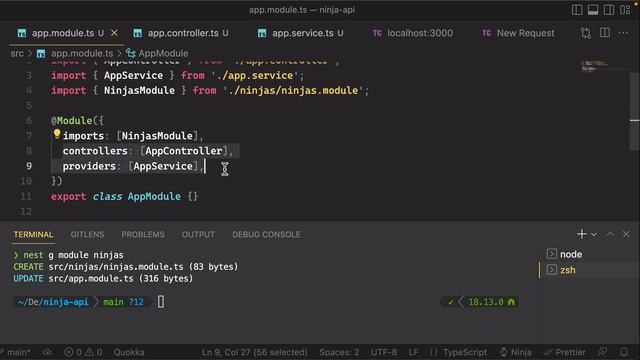Toggle secondary side bar layout icon

[609, 9]
